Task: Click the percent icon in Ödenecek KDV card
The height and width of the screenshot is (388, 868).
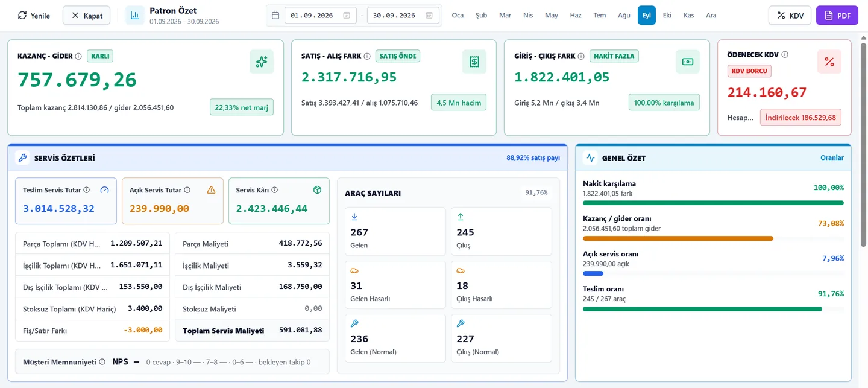Action: coord(829,62)
